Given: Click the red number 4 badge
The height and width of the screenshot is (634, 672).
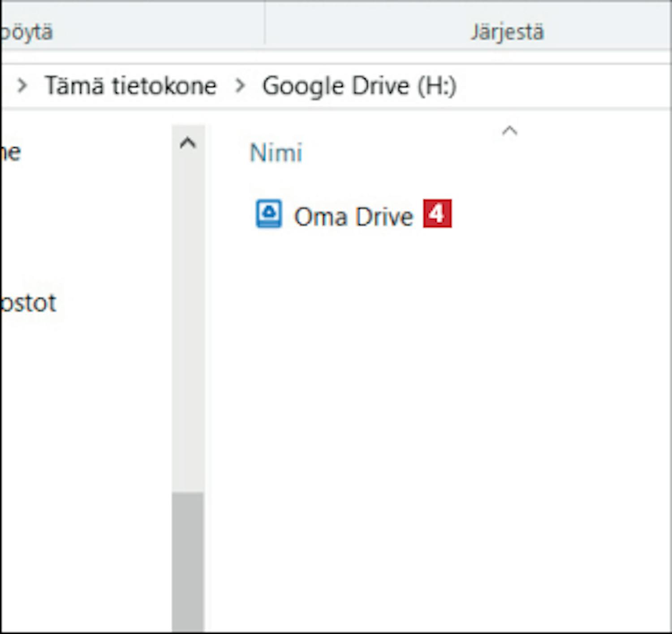Looking at the screenshot, I should coord(437,214).
